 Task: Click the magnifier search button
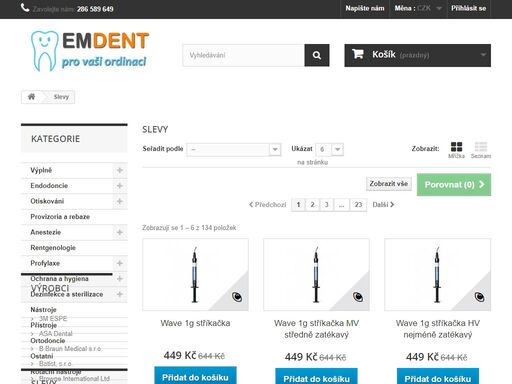[317, 55]
